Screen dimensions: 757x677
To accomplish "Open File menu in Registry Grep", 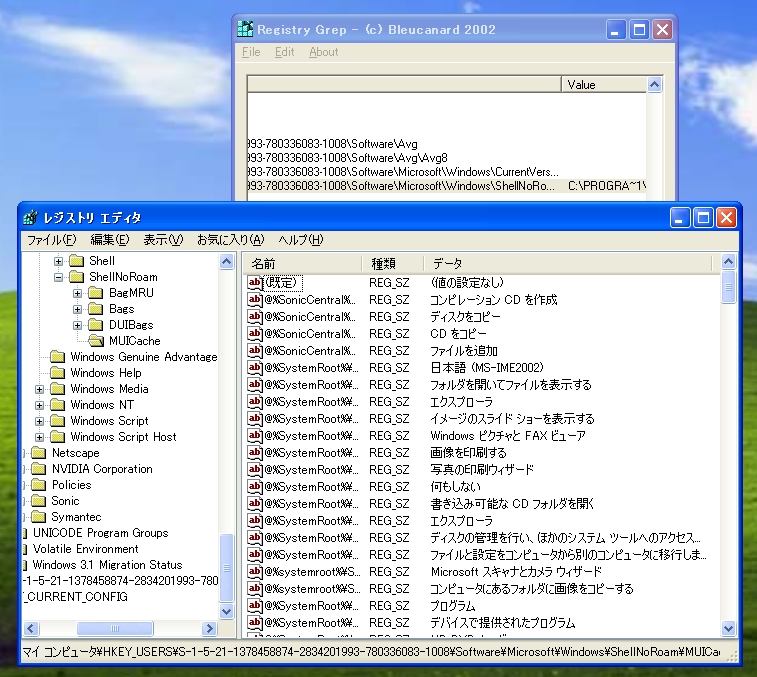I will [x=251, y=52].
